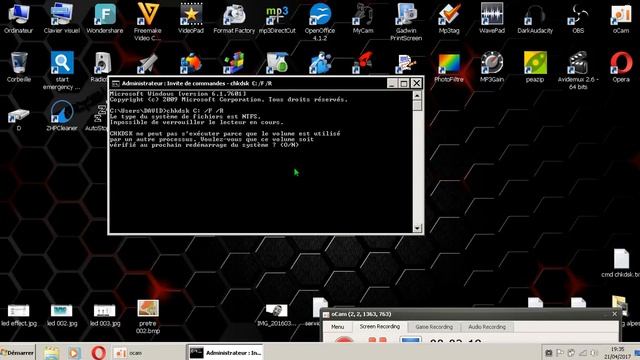Switch to Game Recording tab in oCam

tap(434, 327)
